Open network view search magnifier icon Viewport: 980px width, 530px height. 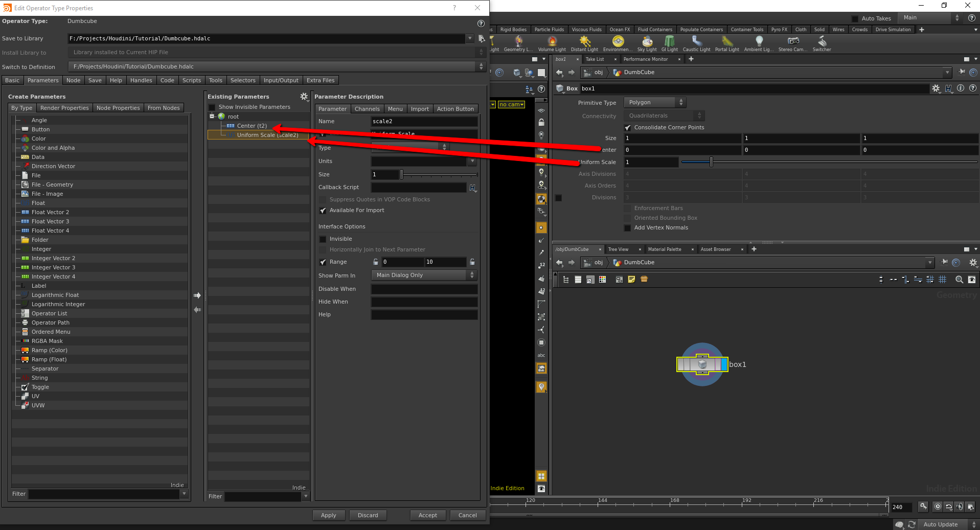coord(959,280)
